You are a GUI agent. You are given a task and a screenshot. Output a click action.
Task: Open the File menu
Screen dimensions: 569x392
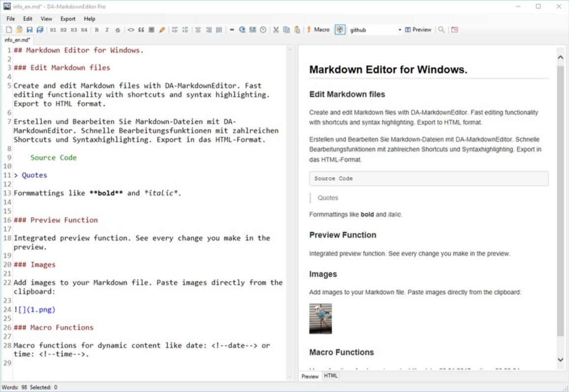click(x=10, y=19)
